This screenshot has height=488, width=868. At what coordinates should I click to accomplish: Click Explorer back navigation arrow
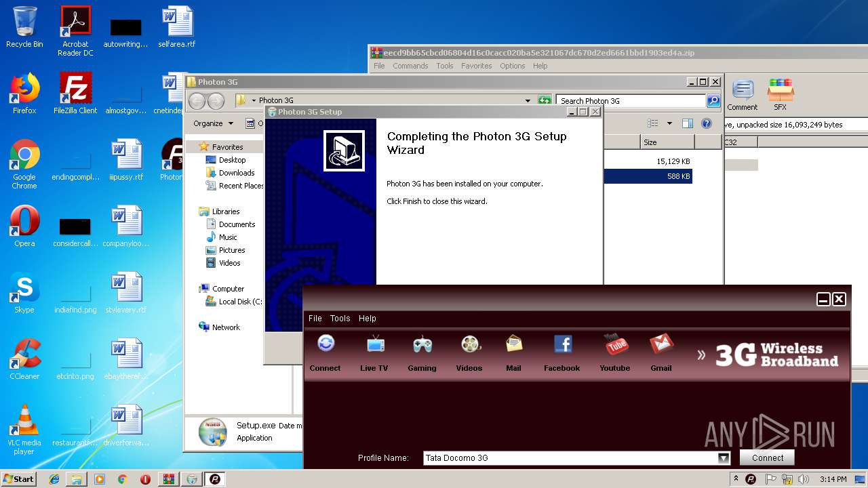pos(197,101)
